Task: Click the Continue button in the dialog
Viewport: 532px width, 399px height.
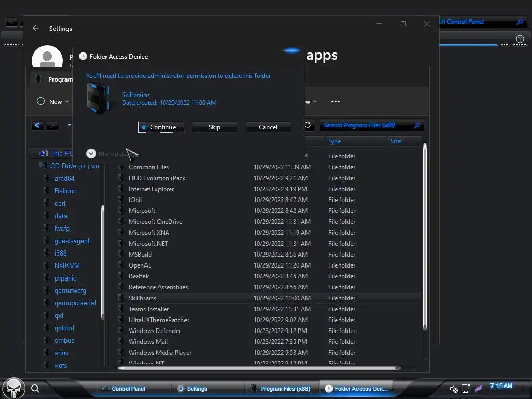Action: (x=161, y=127)
